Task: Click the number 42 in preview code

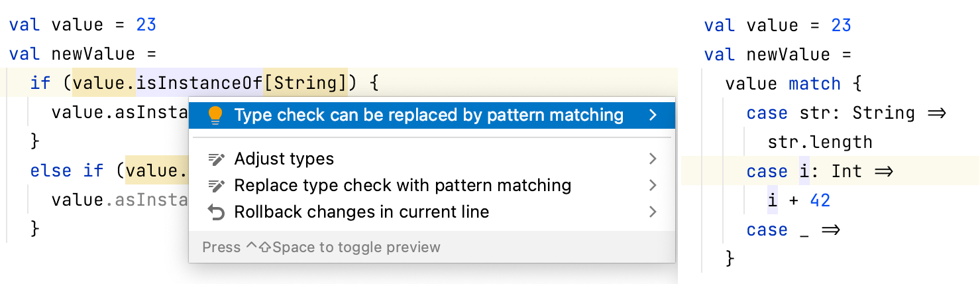Action: click(820, 200)
